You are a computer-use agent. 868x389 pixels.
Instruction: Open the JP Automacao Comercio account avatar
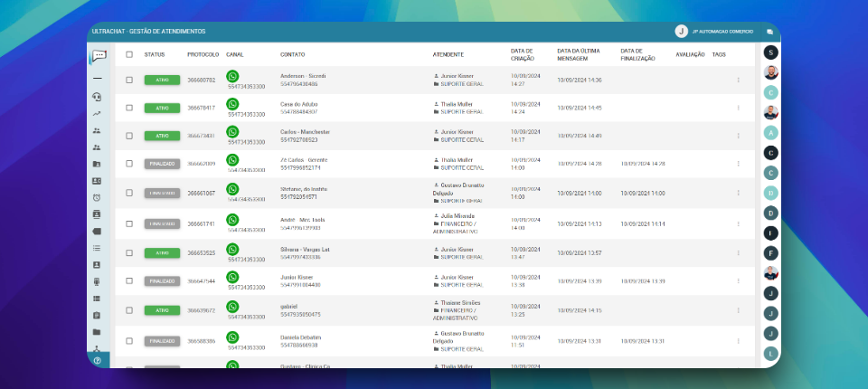[681, 32]
